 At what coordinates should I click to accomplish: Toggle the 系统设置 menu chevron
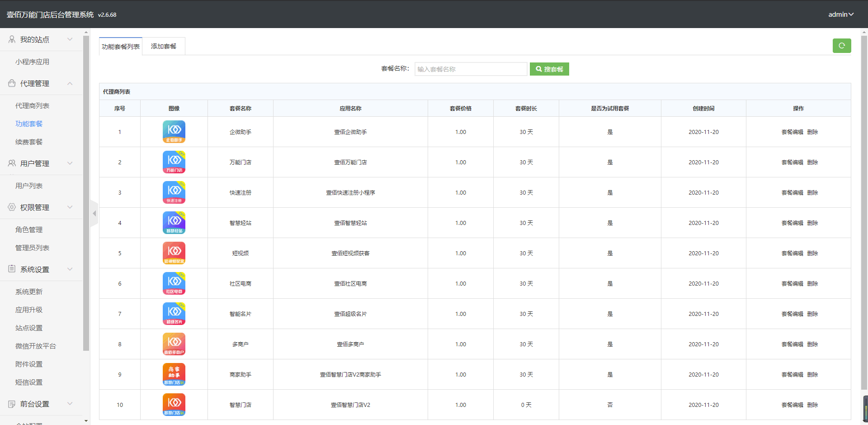(x=70, y=269)
